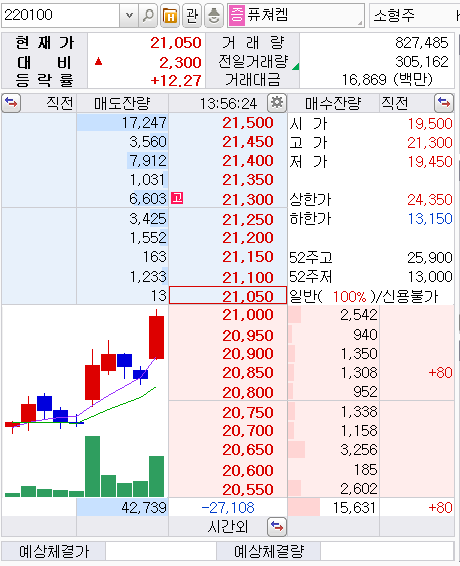
Task: Click the latest red candlestick in chart
Action: [x=156, y=337]
